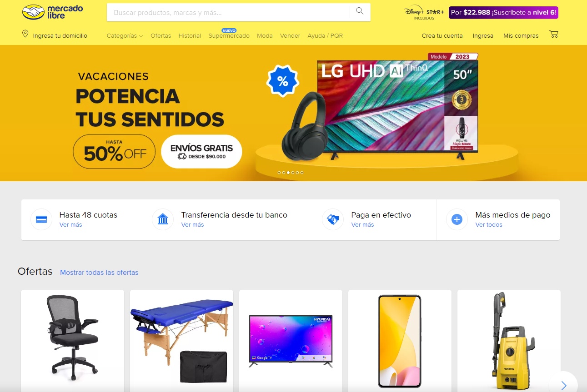Screen dimensions: 587x392
Task: Open the Supermercado menu item
Action: click(x=229, y=35)
